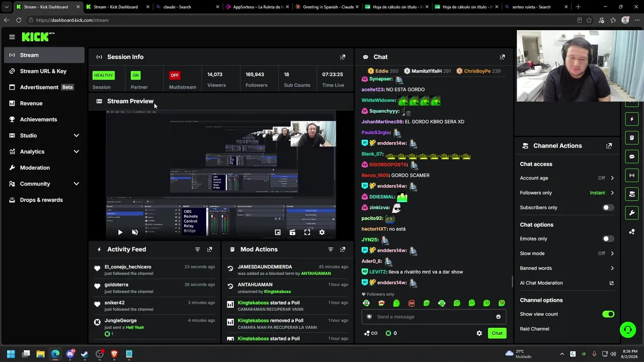Open the Kick sidebar hamburger menu
This screenshot has height=362, width=644.
point(12,37)
